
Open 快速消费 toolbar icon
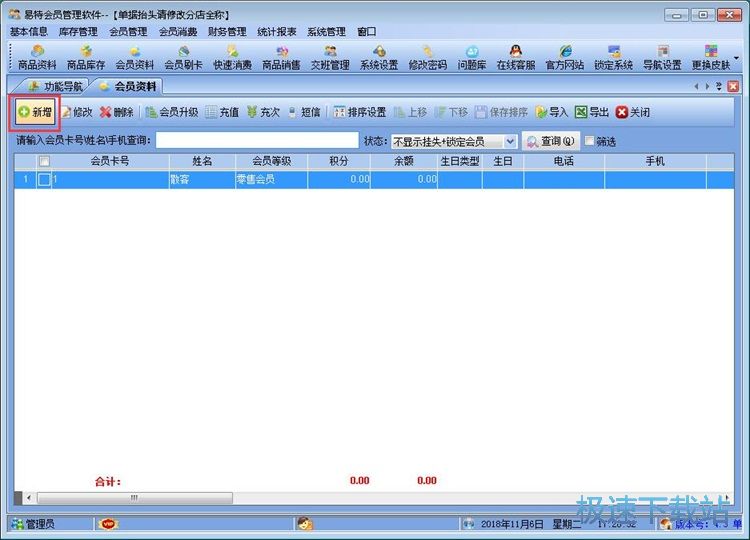coord(232,57)
